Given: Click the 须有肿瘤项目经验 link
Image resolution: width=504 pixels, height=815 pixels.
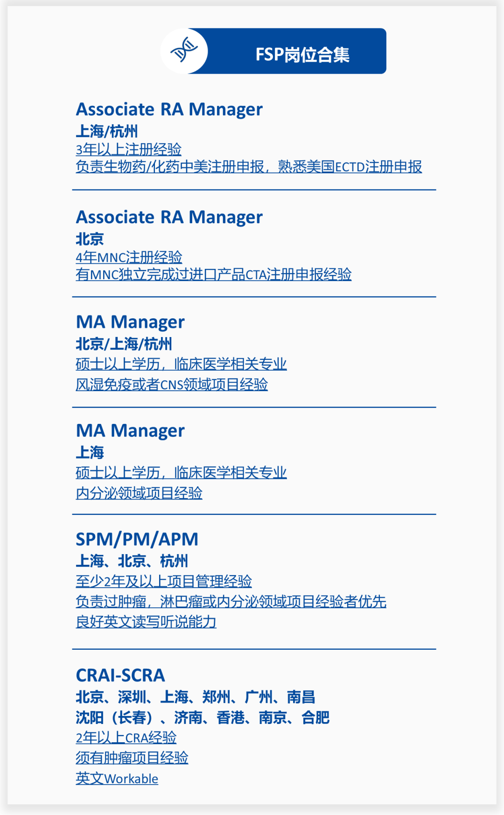Looking at the screenshot, I should pos(132,758).
